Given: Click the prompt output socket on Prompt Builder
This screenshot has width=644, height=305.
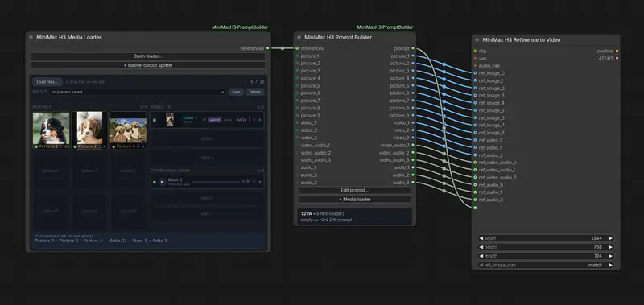Looking at the screenshot, I should (x=413, y=48).
